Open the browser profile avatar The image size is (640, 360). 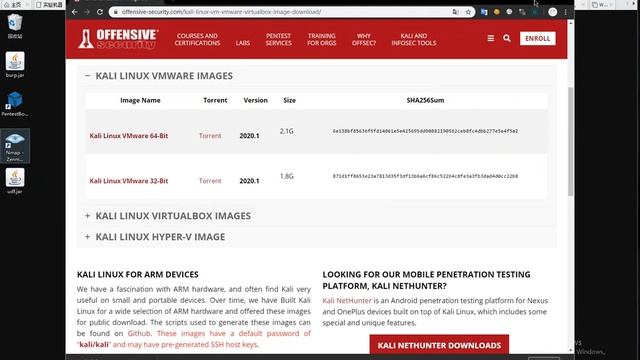click(x=553, y=12)
